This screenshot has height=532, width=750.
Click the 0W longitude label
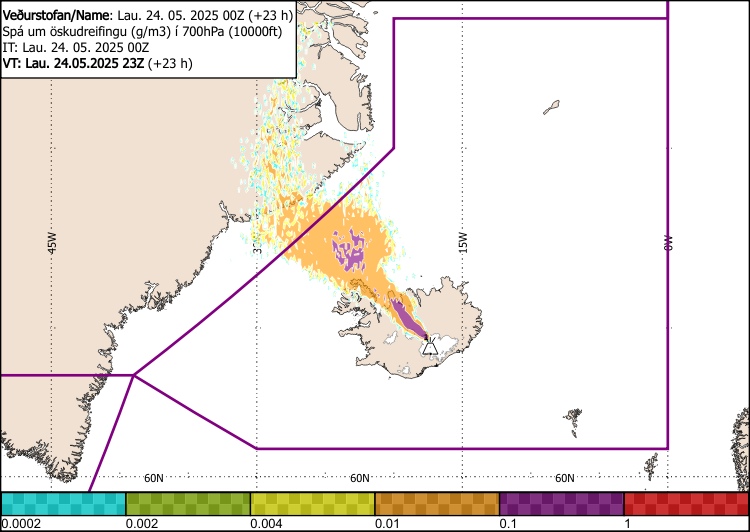(668, 243)
